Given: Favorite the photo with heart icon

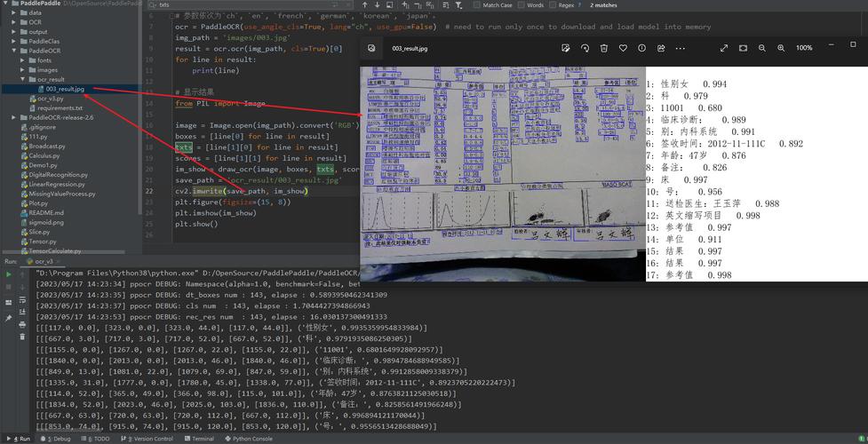Looking at the screenshot, I should (x=624, y=48).
